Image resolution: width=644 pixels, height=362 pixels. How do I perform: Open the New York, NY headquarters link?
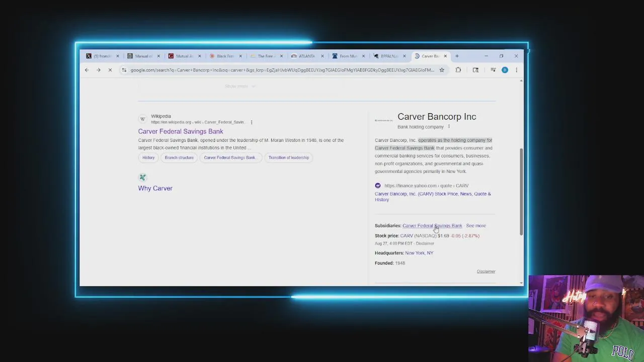(x=419, y=253)
